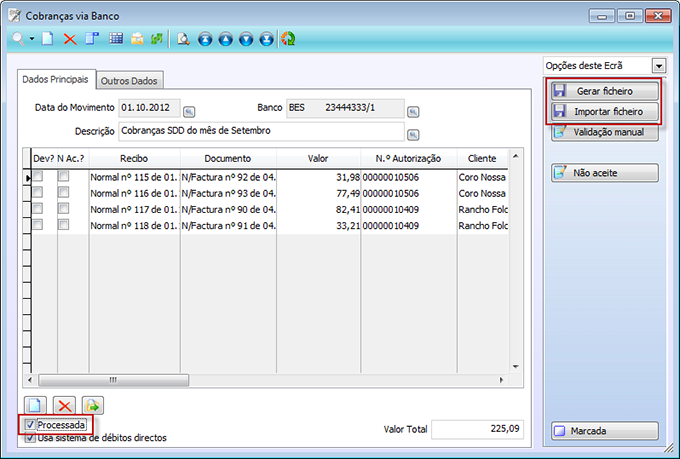The width and height of the screenshot is (680, 459).
Task: Switch to the Outros Dados tab
Action: (x=129, y=81)
